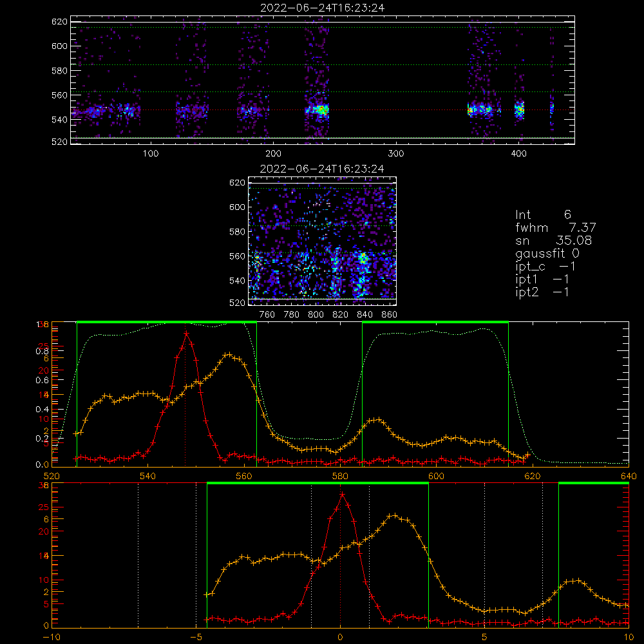The image size is (644, 644).
Task: Click the red peak apex at 0 in zoomed plot
Action: coord(342,495)
